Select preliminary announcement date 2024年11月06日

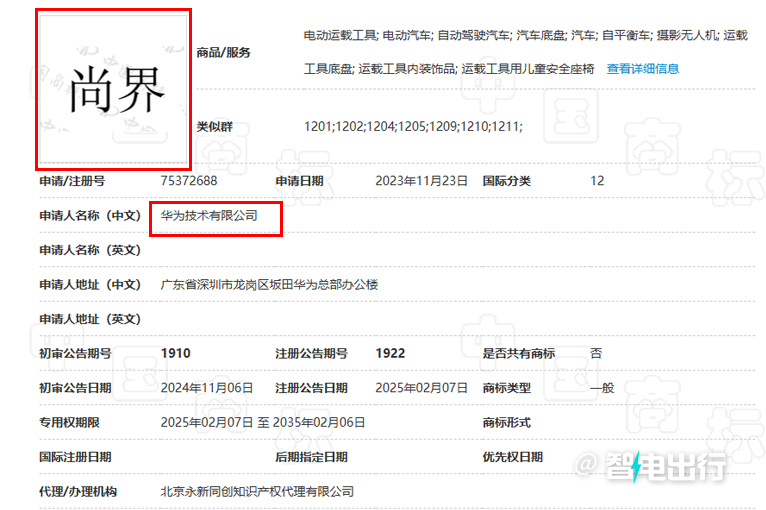coord(207,388)
